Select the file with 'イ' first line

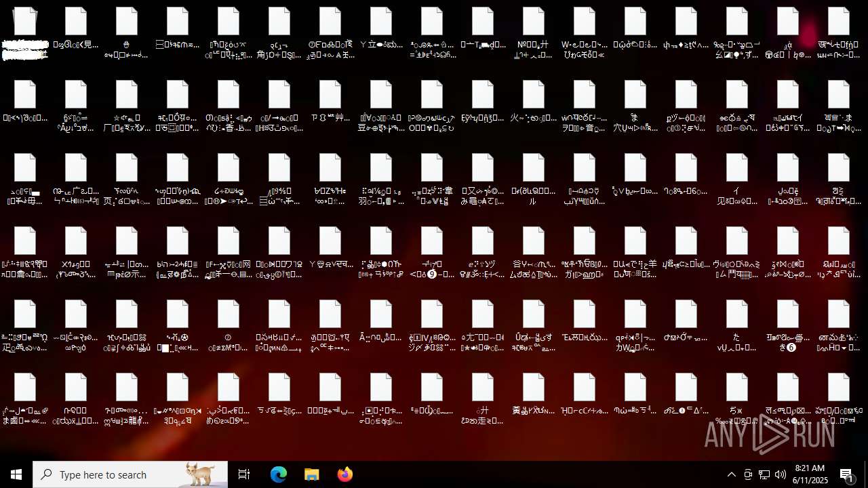click(x=737, y=180)
